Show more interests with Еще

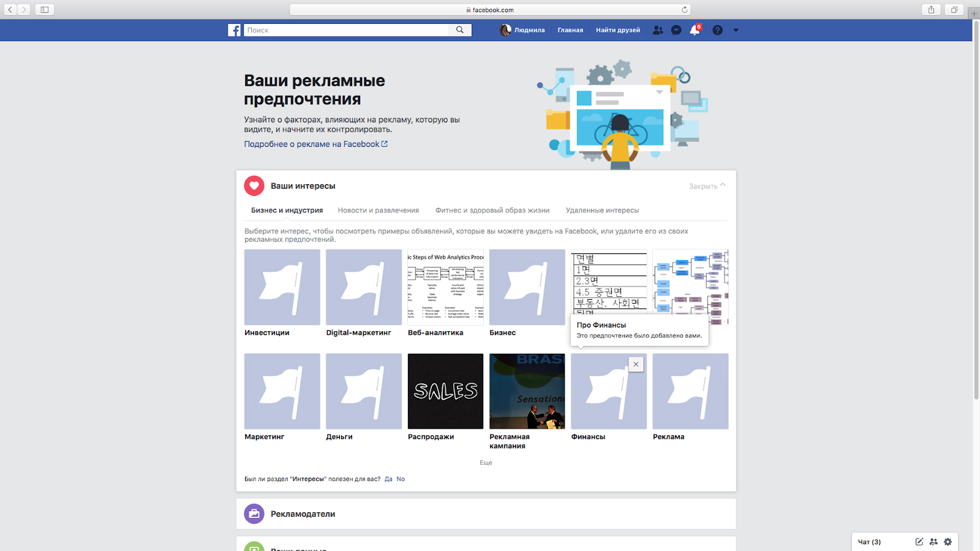coord(486,463)
